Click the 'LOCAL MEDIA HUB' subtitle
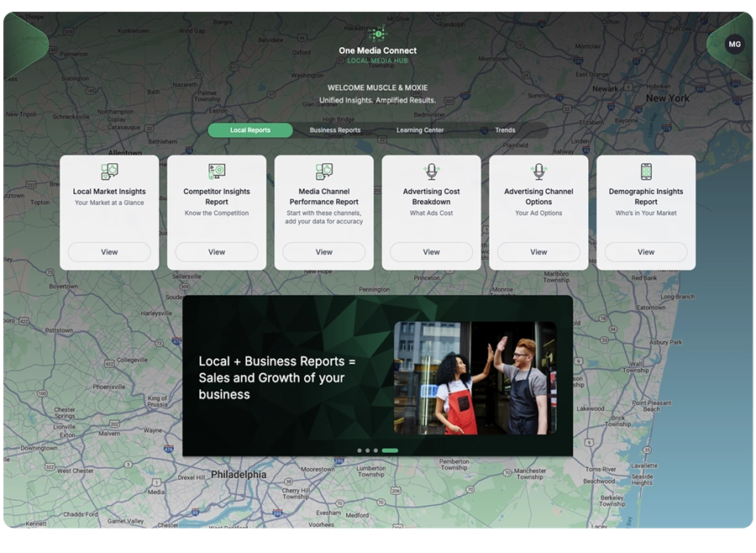 click(377, 61)
